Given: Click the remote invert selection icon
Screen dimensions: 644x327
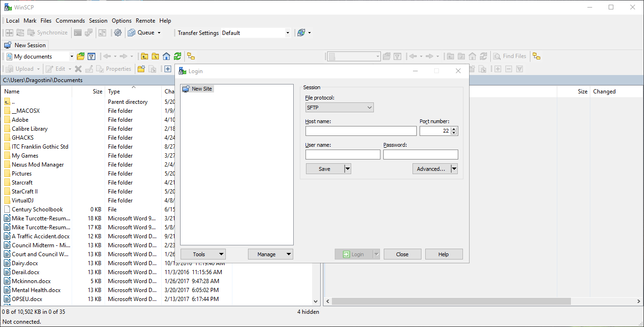Looking at the screenshot, I should coord(520,69).
